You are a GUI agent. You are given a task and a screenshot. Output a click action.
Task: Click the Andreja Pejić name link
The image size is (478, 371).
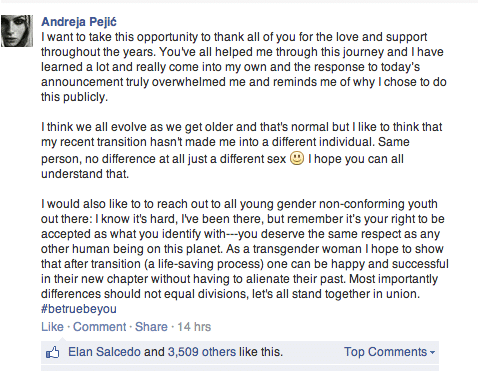(79, 22)
